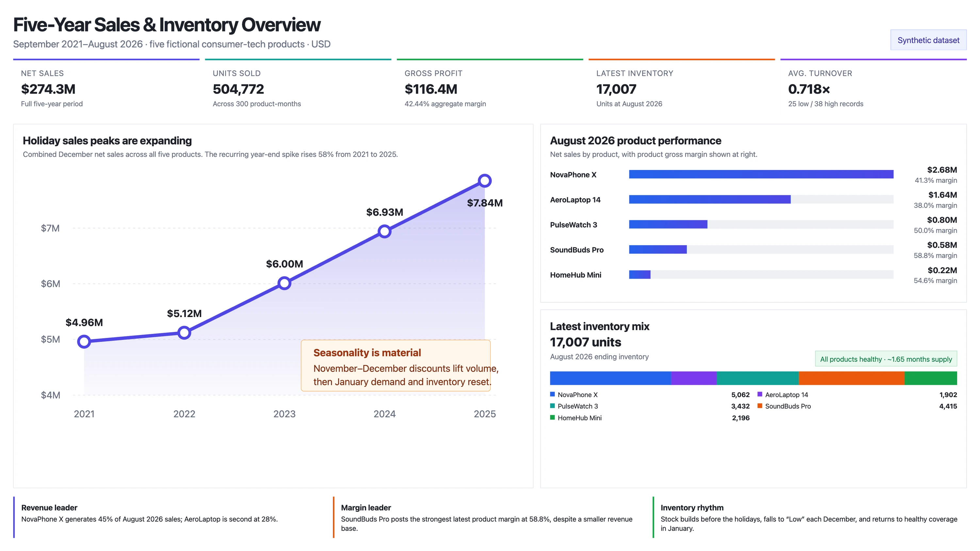The width and height of the screenshot is (980, 551).
Task: Select the 2024 data point marker
Action: click(x=384, y=231)
